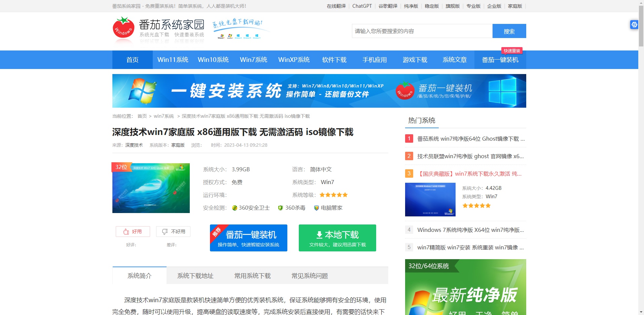Click the 快速重装 red badge
644x315 pixels.
click(x=512, y=51)
